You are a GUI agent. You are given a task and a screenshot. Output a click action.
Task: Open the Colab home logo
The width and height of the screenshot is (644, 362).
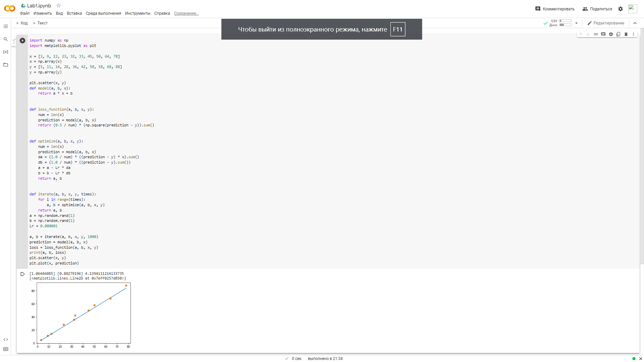(10, 9)
